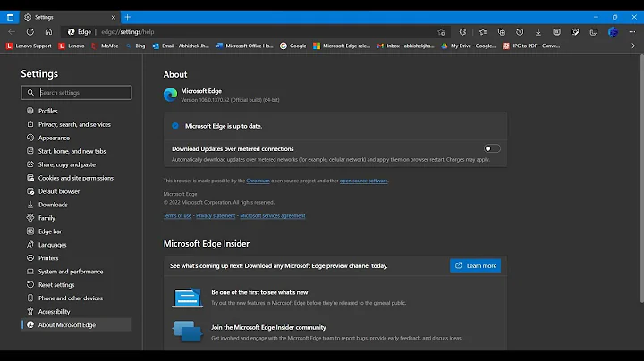Open the Bing bookmark

pos(136,46)
